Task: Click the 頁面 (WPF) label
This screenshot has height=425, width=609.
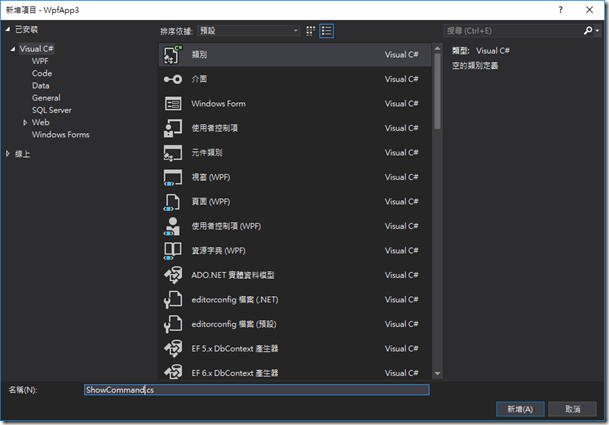Action: click(211, 202)
